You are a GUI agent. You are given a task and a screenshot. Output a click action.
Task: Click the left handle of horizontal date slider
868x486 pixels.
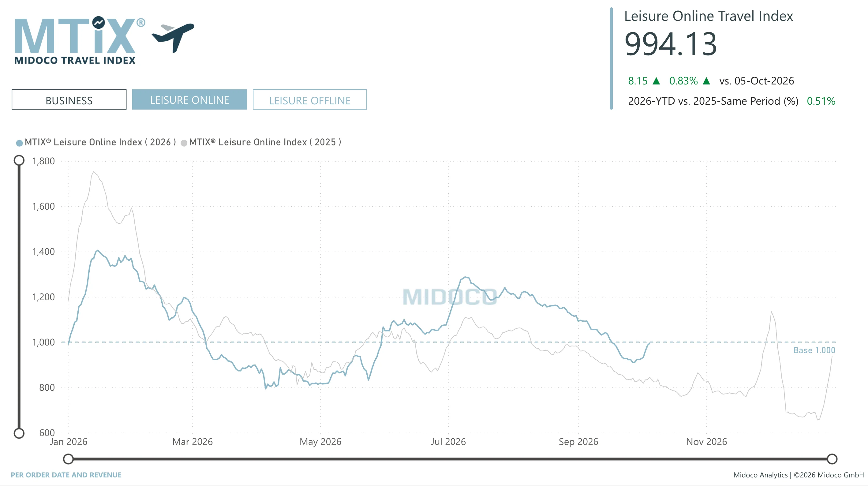68,459
